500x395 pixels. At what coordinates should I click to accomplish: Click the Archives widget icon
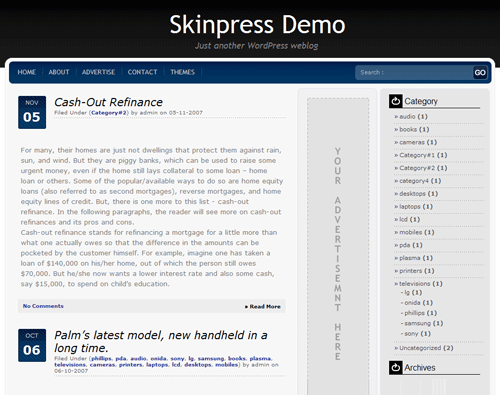pyautogui.click(x=396, y=368)
